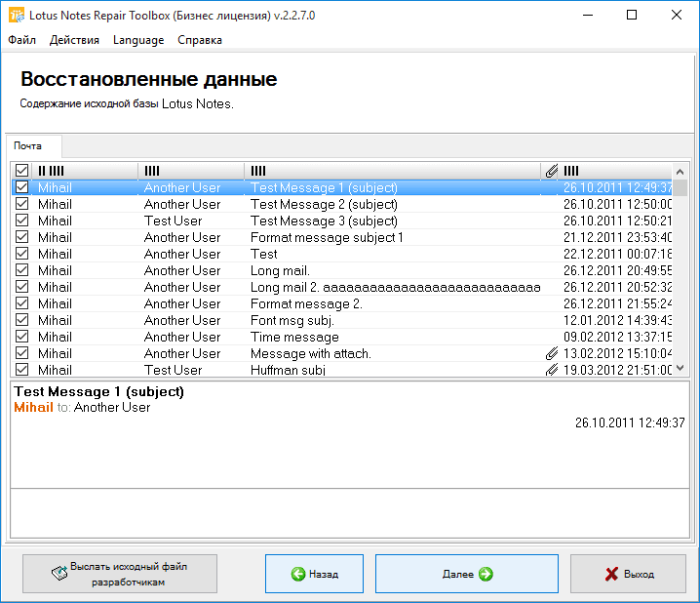Click date 22.12.2011 00:07:18 cell

618,254
